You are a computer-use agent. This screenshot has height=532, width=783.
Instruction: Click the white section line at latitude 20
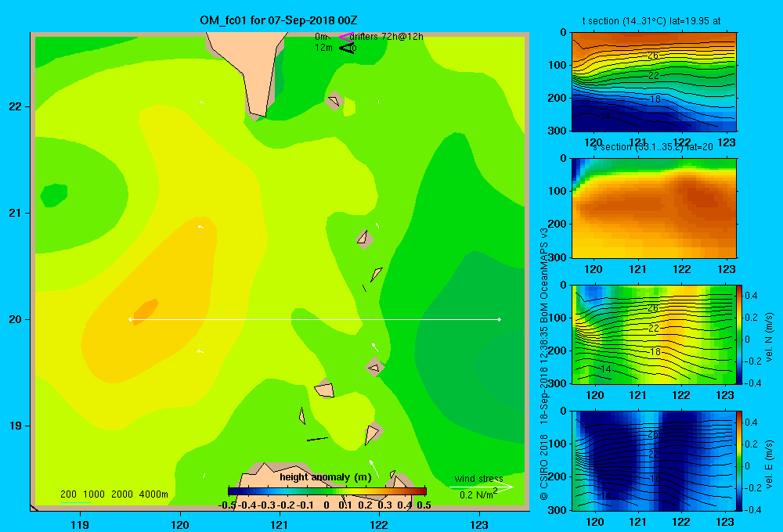(x=315, y=319)
